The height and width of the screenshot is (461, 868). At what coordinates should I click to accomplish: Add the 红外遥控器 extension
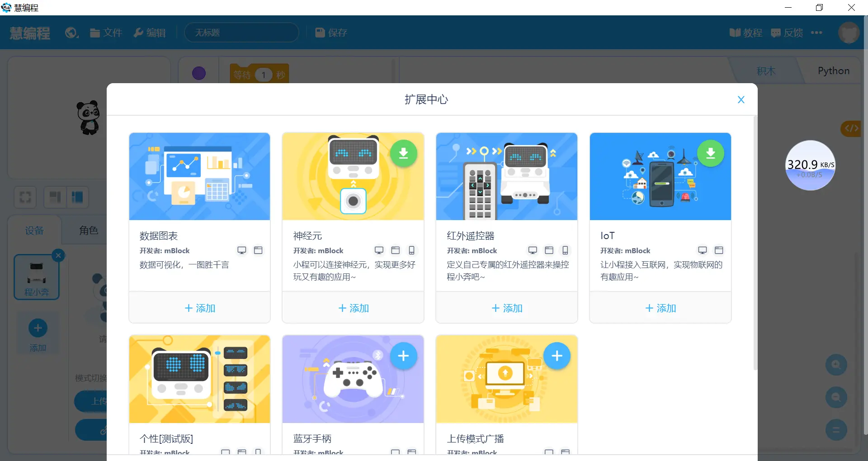(507, 308)
